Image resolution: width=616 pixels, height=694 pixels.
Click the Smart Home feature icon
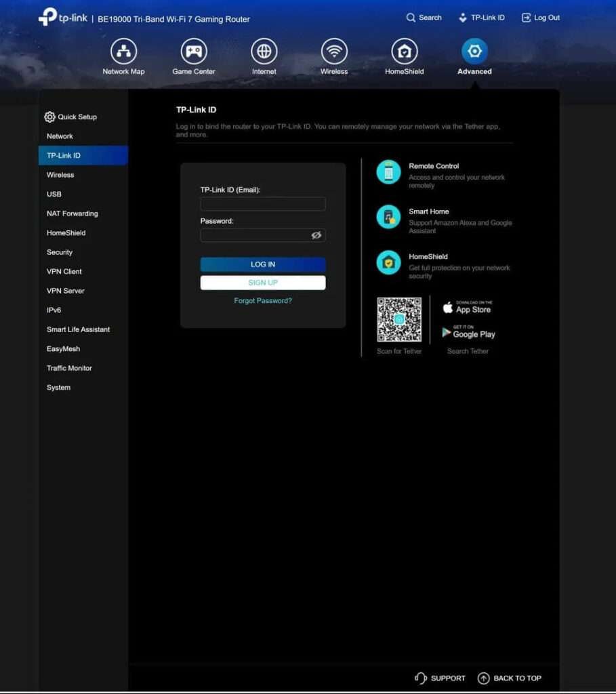(388, 217)
